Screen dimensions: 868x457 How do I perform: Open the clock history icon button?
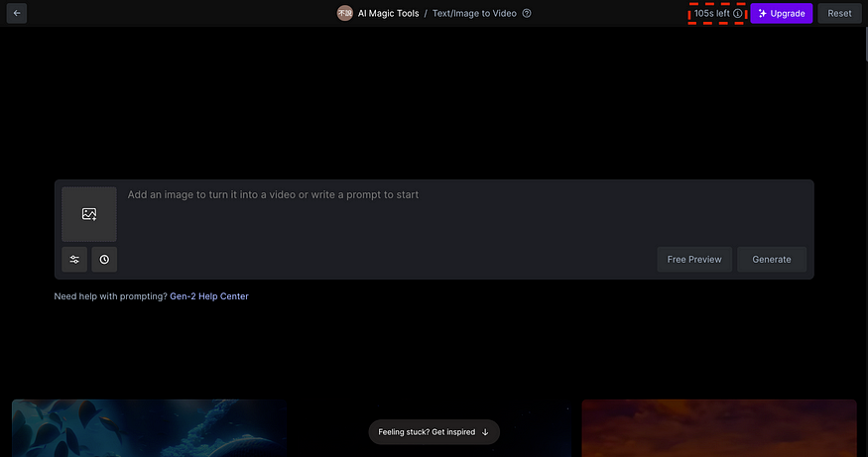[104, 260]
